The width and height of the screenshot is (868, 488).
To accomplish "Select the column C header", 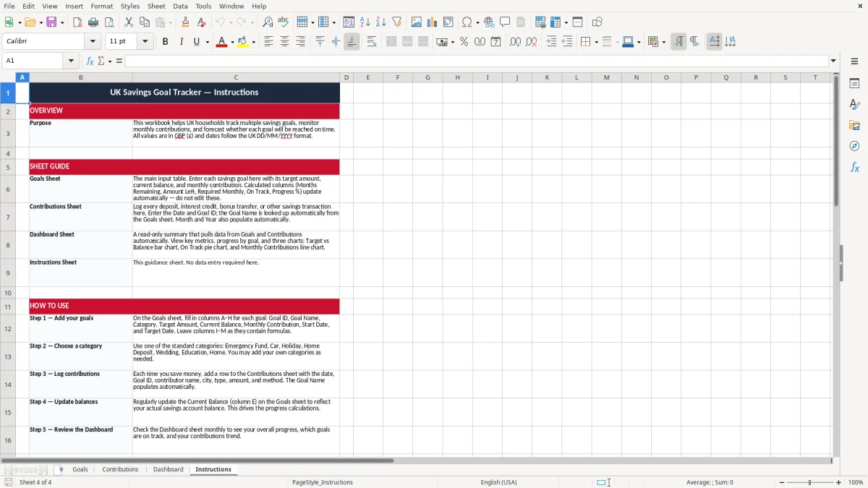I will 236,77.
